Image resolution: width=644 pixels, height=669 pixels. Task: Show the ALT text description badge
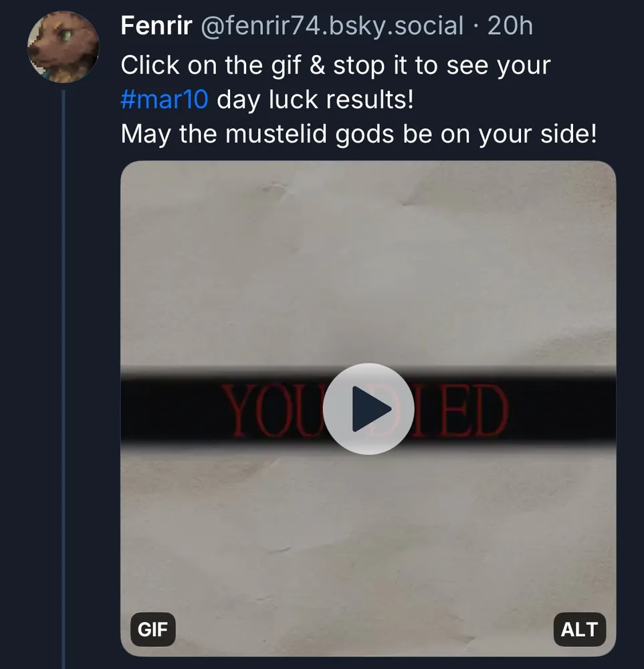579,630
